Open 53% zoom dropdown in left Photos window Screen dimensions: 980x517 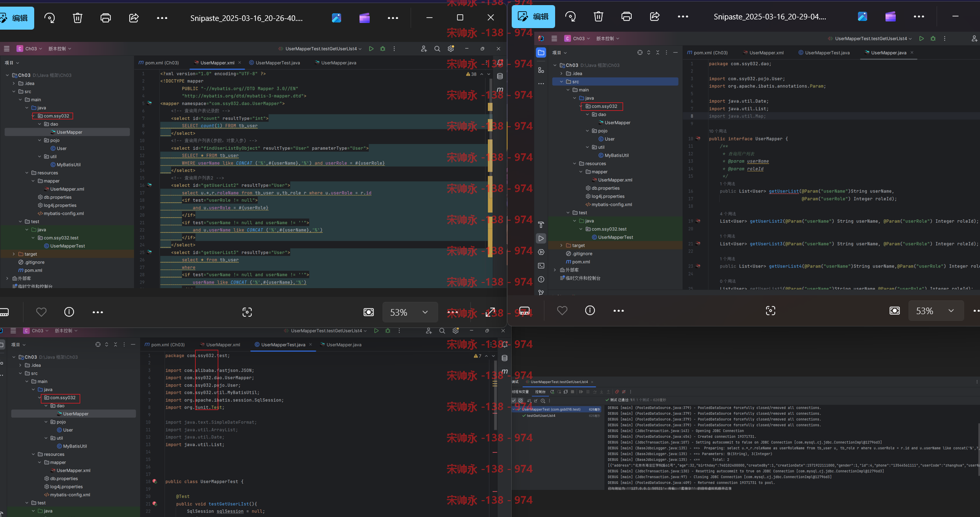tap(409, 312)
